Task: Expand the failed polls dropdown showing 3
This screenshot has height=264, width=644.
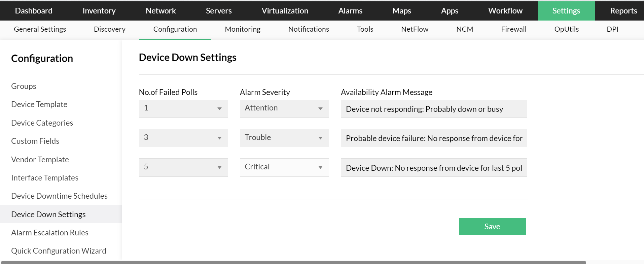Action: coord(183,138)
